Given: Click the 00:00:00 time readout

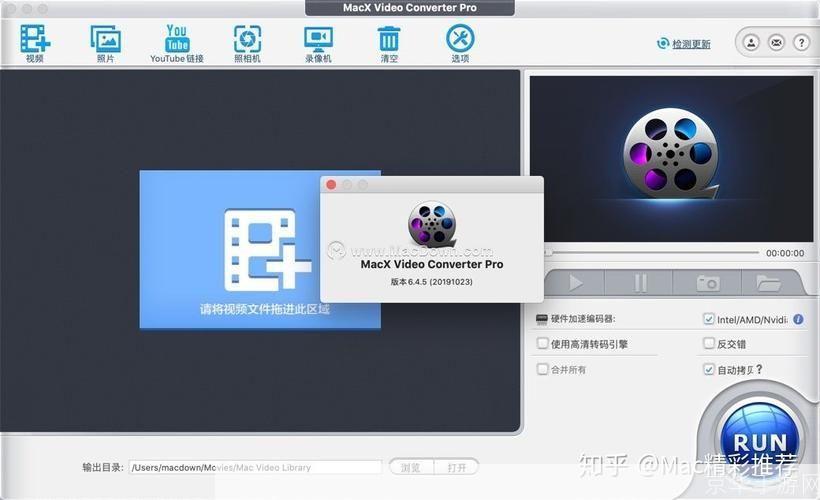Looking at the screenshot, I should [785, 253].
